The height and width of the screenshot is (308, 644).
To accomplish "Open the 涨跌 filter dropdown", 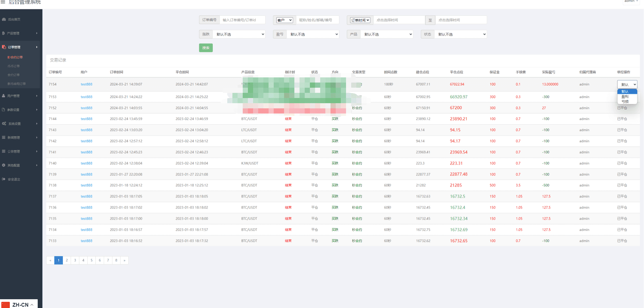I will tap(239, 34).
